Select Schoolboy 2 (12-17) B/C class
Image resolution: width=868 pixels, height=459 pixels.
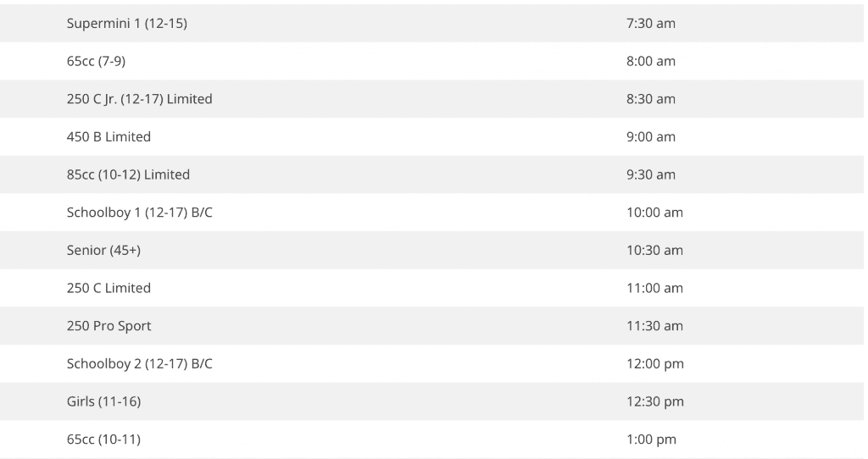pyautogui.click(x=140, y=364)
